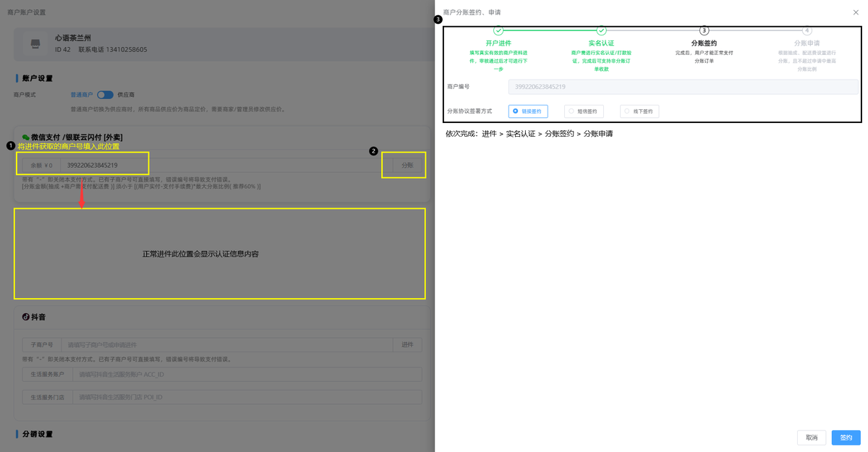
Task: Click the 微信支付 green logo icon
Action: (x=25, y=137)
